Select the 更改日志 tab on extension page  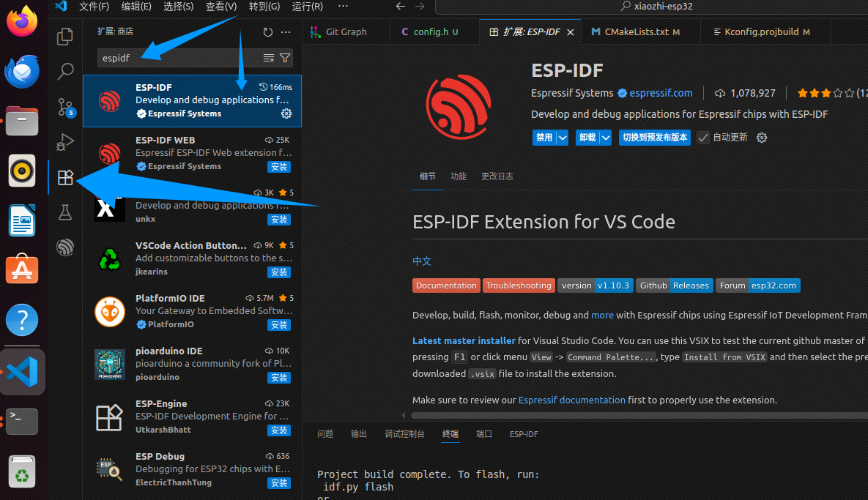click(x=497, y=176)
